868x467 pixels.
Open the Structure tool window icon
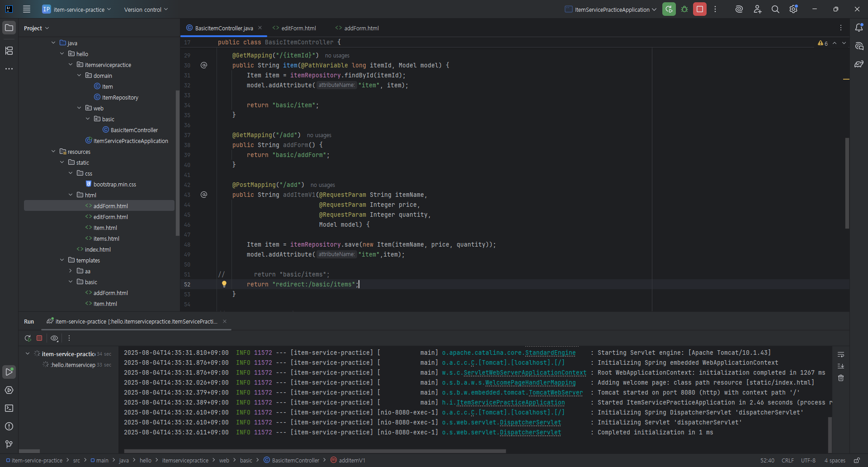(x=9, y=51)
